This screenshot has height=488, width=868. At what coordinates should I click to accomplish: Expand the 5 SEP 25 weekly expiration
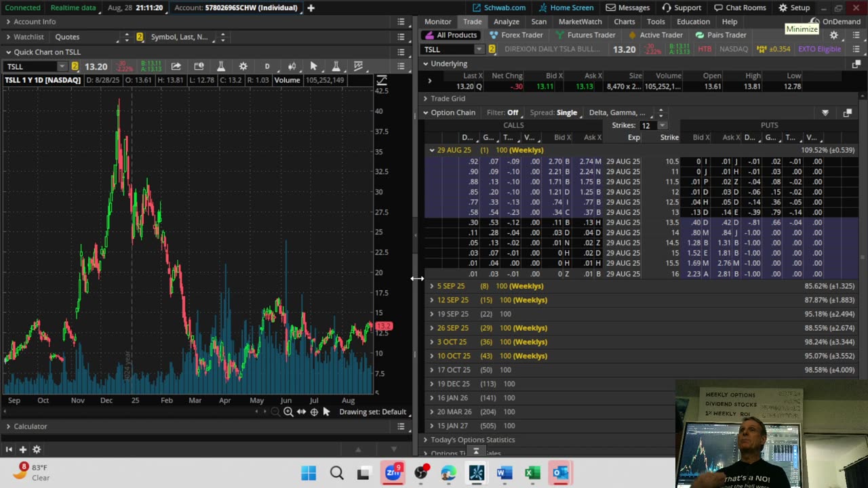(x=432, y=286)
